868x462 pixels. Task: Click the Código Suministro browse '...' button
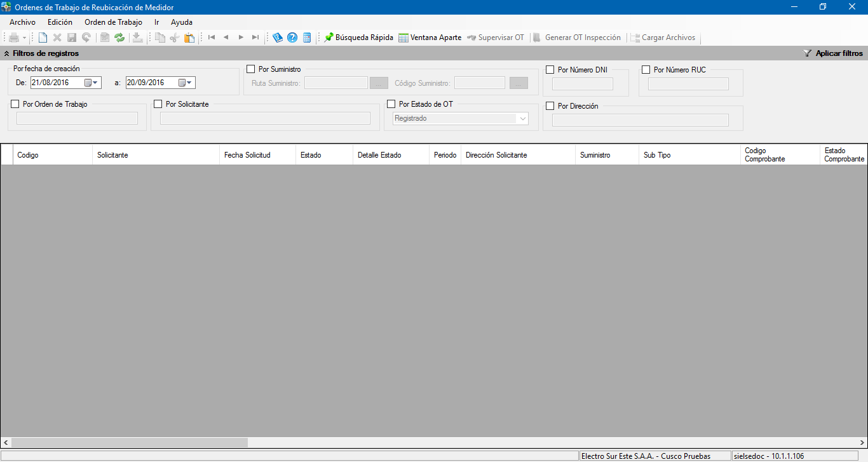[x=519, y=83]
